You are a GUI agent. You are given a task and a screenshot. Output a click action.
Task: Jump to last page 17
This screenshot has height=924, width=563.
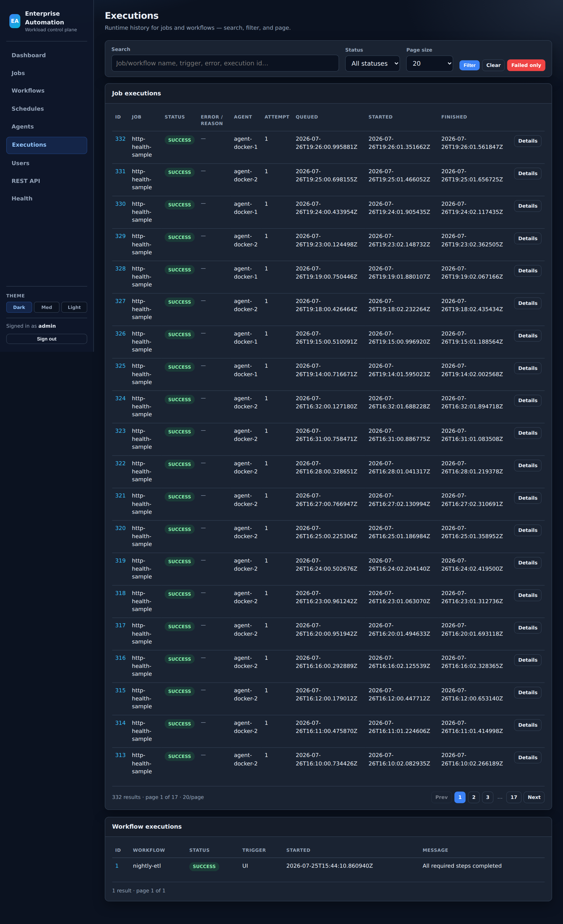(x=514, y=797)
